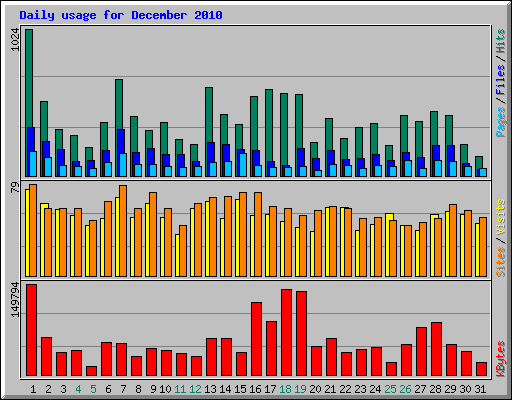Click the Pages legend label
Image resolution: width=512 pixels, height=400 pixels.
(x=501, y=122)
